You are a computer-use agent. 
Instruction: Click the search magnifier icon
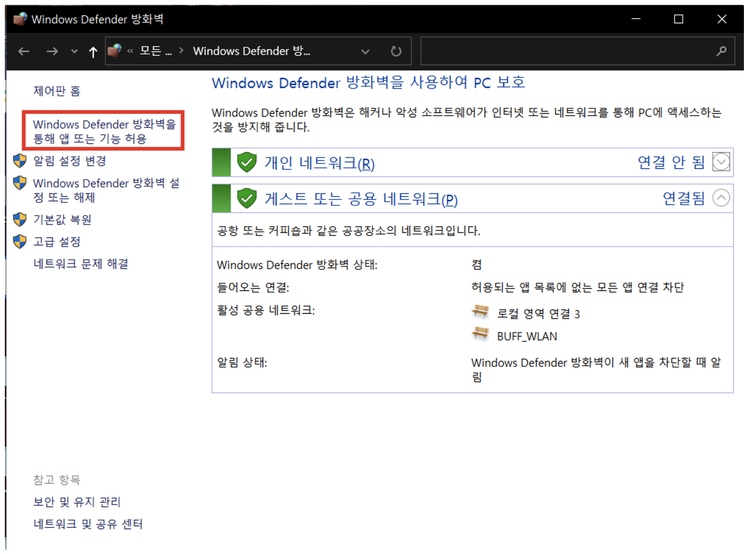point(721,51)
